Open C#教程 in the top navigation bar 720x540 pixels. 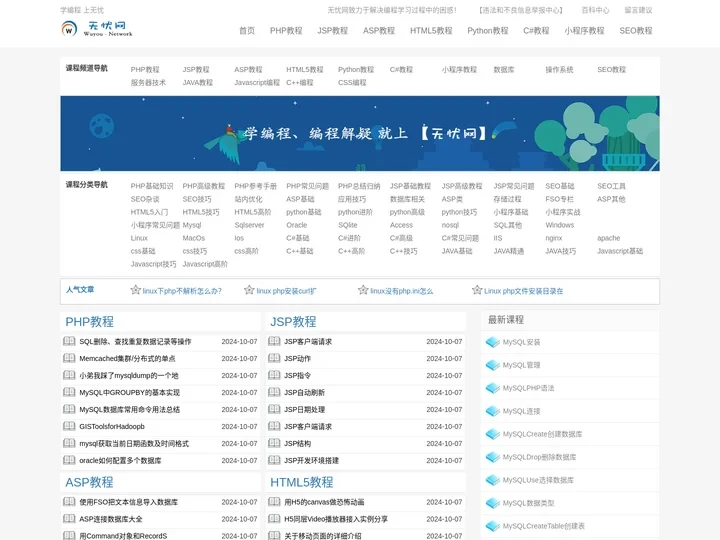[536, 30]
